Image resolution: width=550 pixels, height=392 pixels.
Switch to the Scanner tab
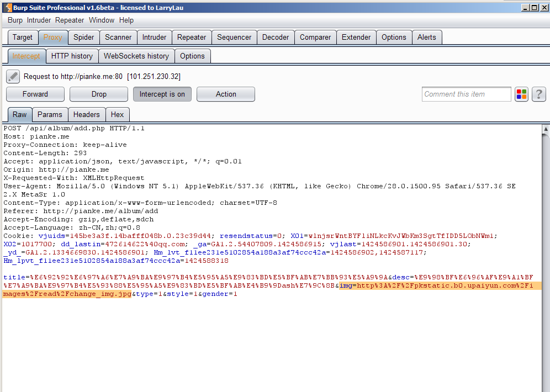(x=118, y=37)
